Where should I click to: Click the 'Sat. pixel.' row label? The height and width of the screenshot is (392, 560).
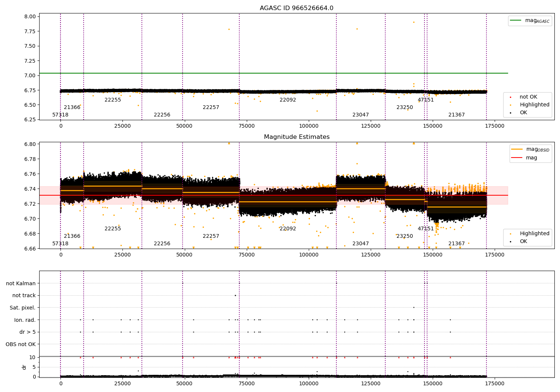23,308
